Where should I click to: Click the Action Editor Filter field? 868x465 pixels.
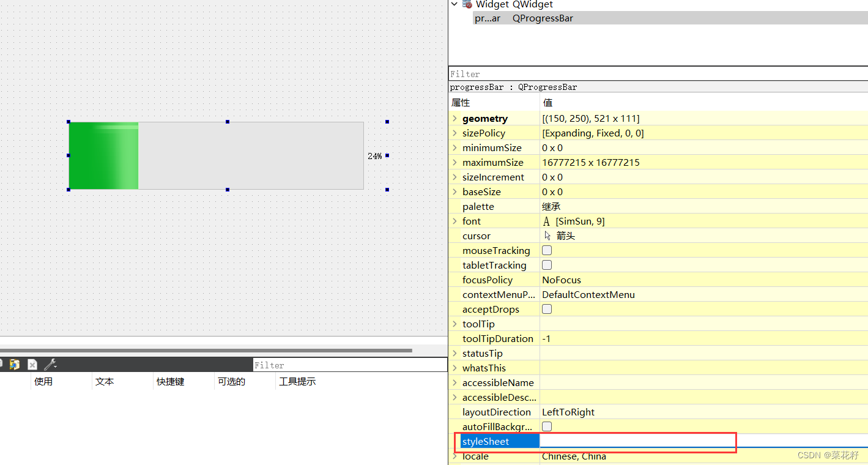351,365
